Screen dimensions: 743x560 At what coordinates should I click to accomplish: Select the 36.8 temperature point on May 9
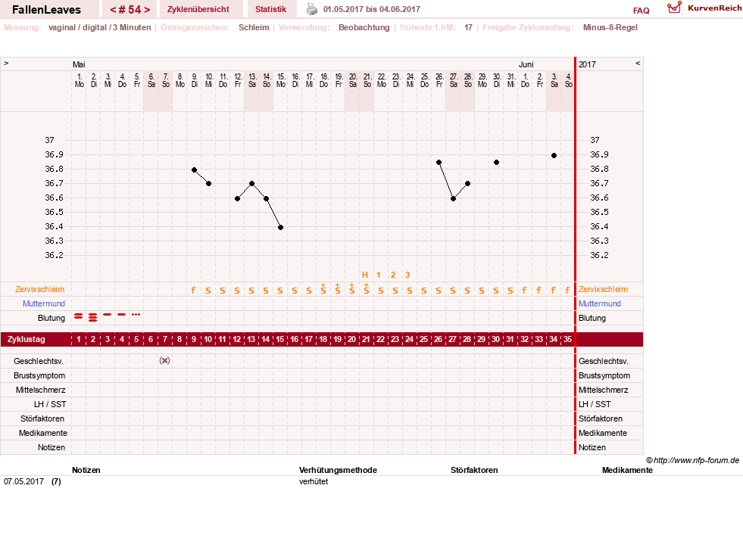coord(195,170)
